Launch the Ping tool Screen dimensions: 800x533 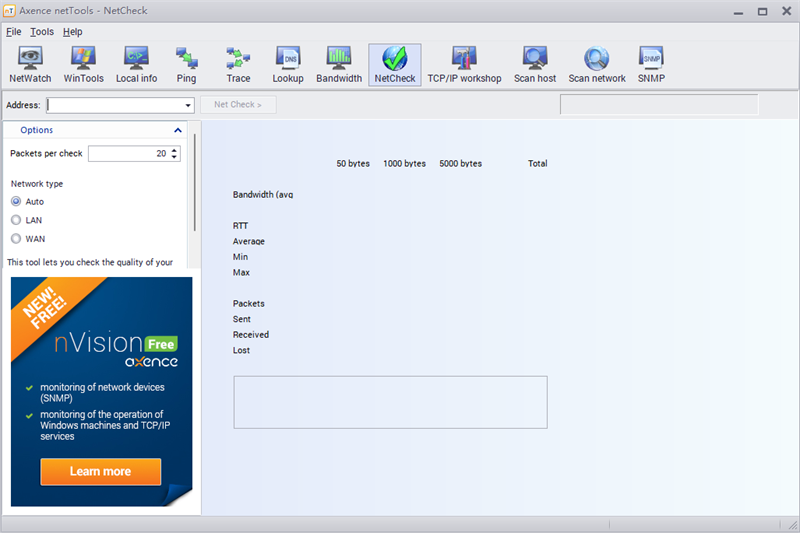(x=186, y=65)
